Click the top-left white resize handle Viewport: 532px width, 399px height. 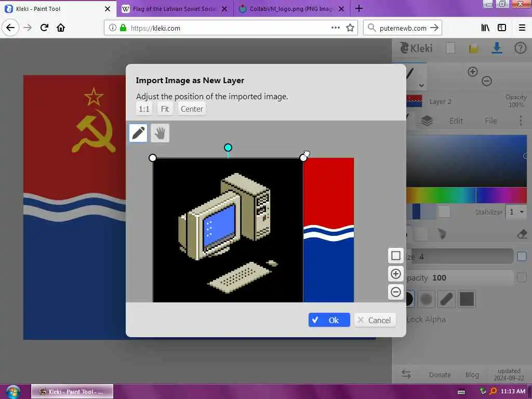click(x=153, y=158)
